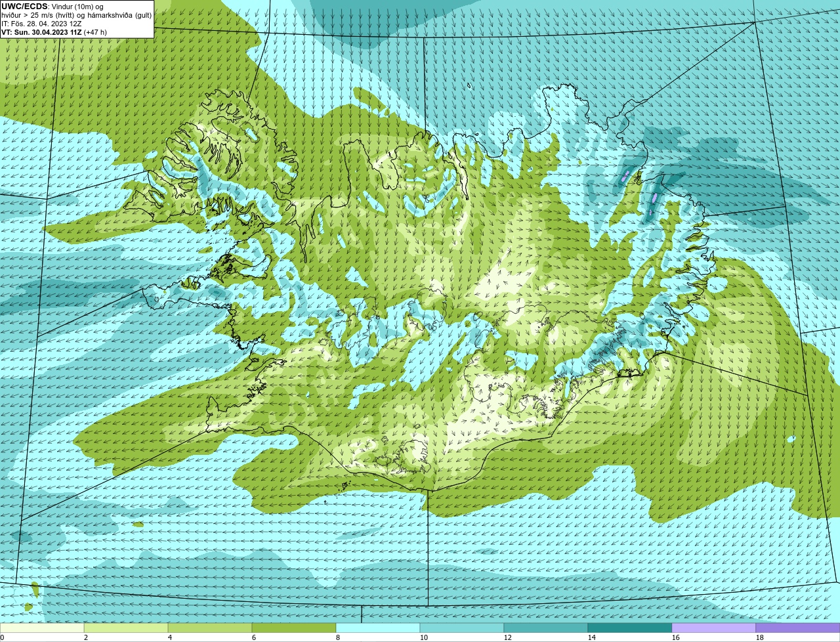
Task: Click the legend scale label "0"
Action: (x=3, y=637)
